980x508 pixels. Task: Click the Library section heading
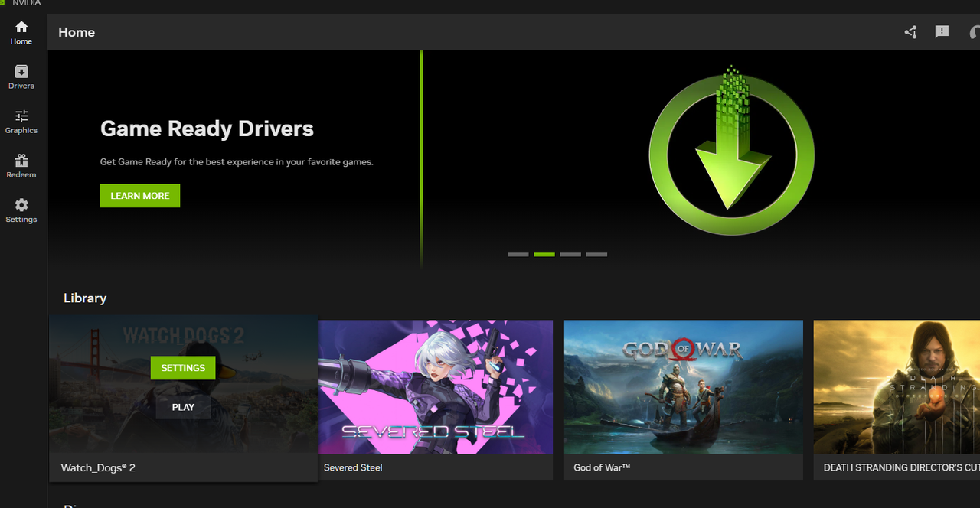click(x=85, y=298)
